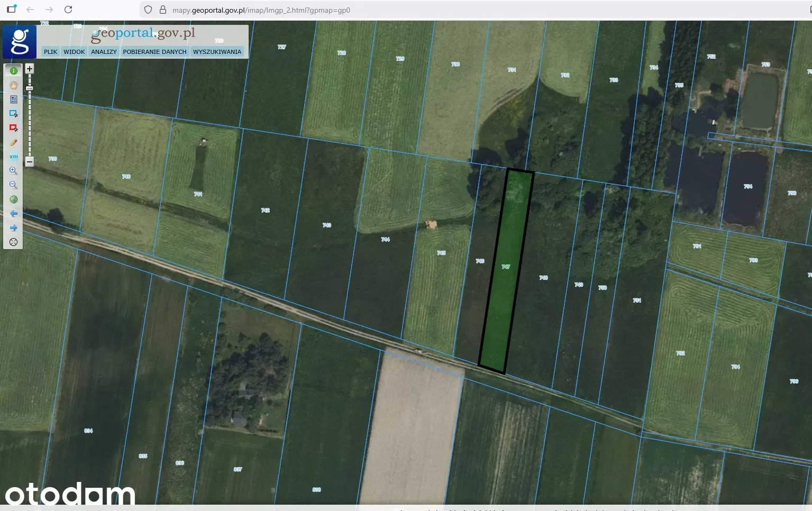The image size is (812, 511).
Task: Click the plus button on zoom slider
Action: click(30, 69)
